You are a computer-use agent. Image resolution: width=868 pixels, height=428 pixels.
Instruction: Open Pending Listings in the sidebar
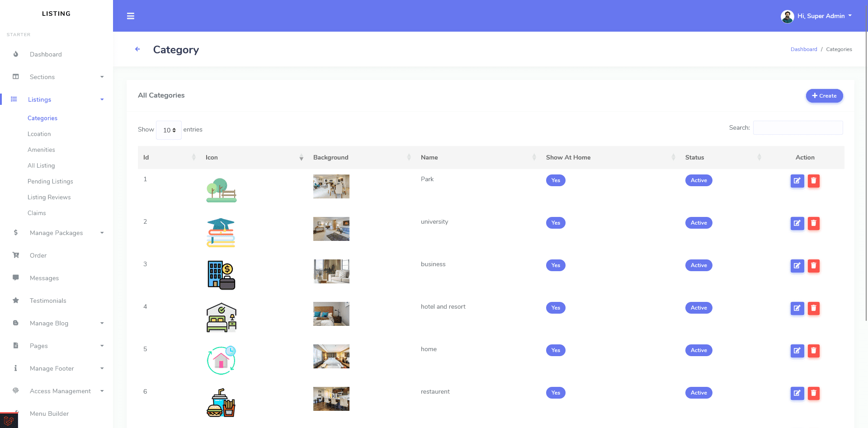coord(50,181)
